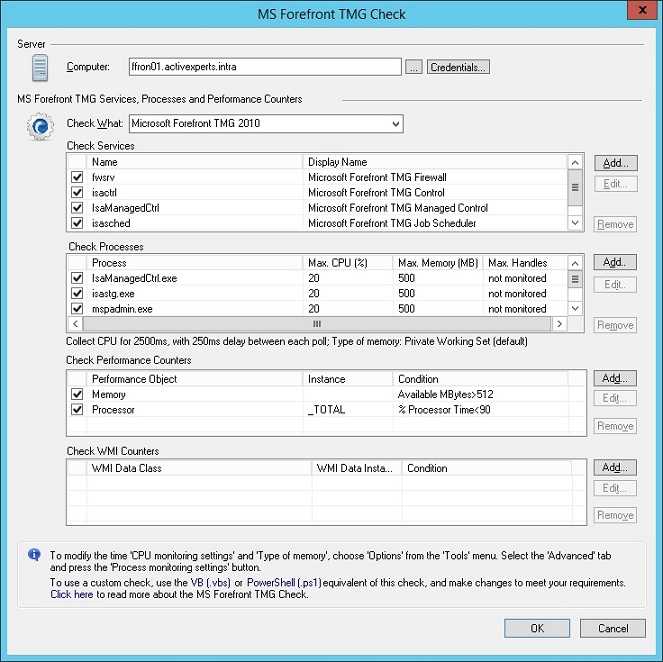Open the Check What dropdown

[395, 124]
